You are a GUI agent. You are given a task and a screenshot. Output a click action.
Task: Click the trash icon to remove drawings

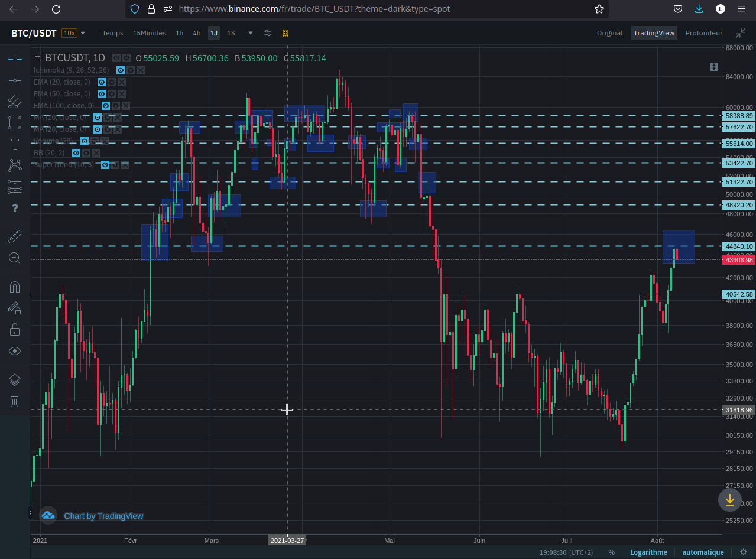15,401
